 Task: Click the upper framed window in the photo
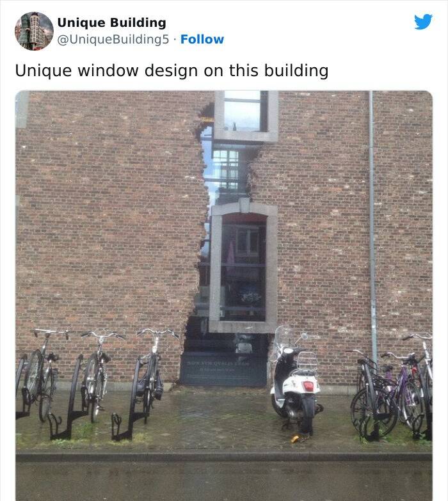[246, 116]
